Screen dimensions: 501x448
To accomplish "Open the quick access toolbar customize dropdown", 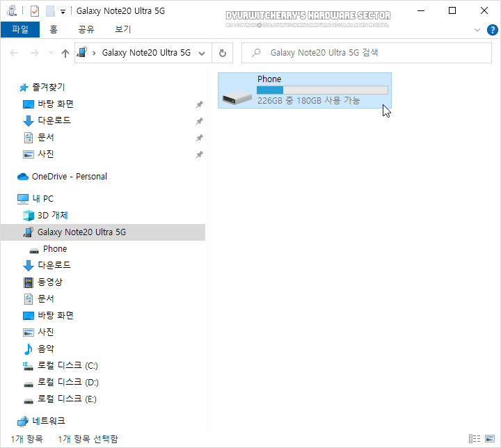I will [63, 12].
